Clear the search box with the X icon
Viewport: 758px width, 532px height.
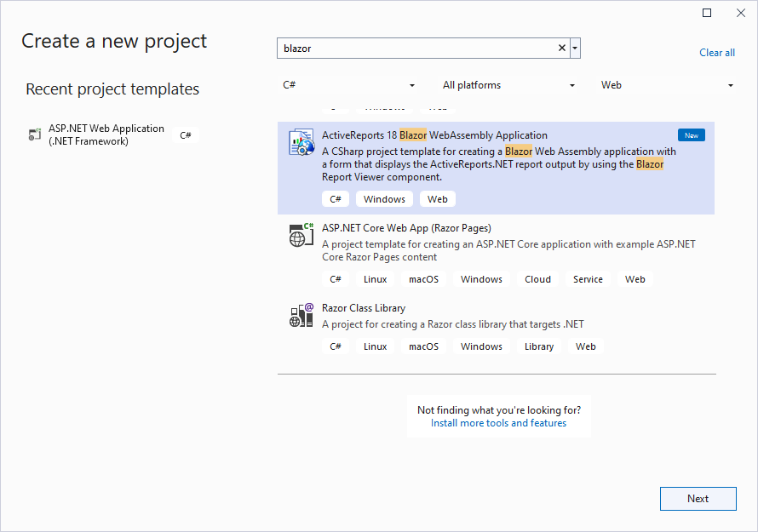point(562,48)
